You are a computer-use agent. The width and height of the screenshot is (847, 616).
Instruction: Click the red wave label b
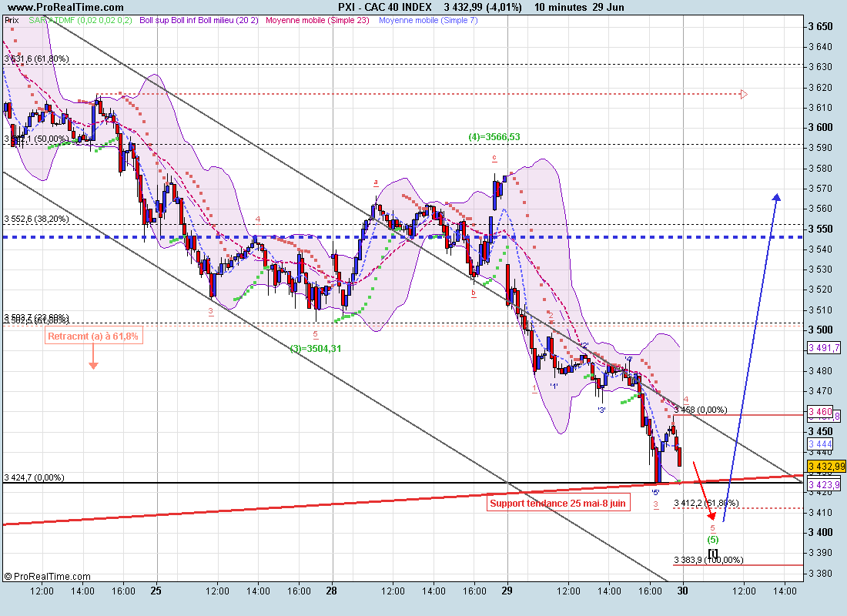[x=474, y=293]
